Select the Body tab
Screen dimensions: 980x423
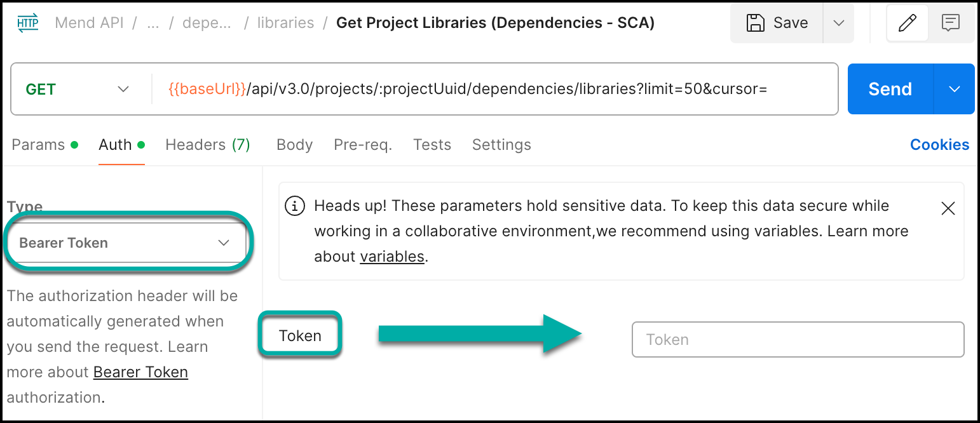[294, 145]
